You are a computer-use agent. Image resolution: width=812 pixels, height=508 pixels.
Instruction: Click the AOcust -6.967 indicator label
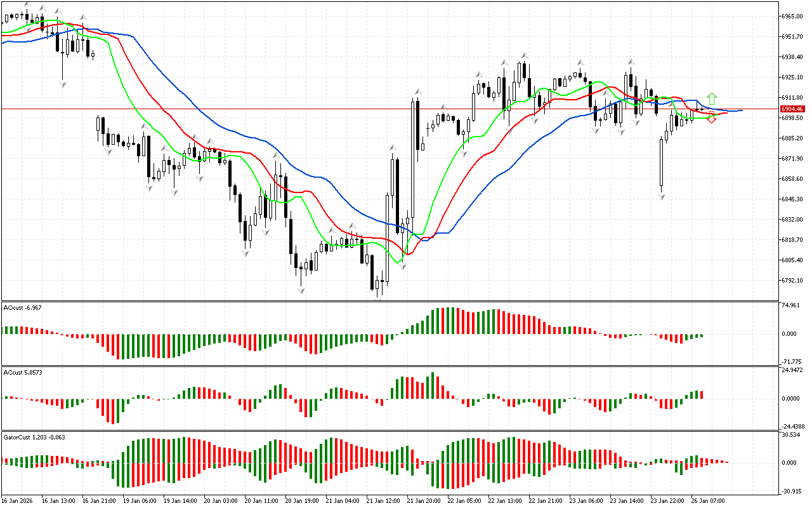pyautogui.click(x=23, y=308)
